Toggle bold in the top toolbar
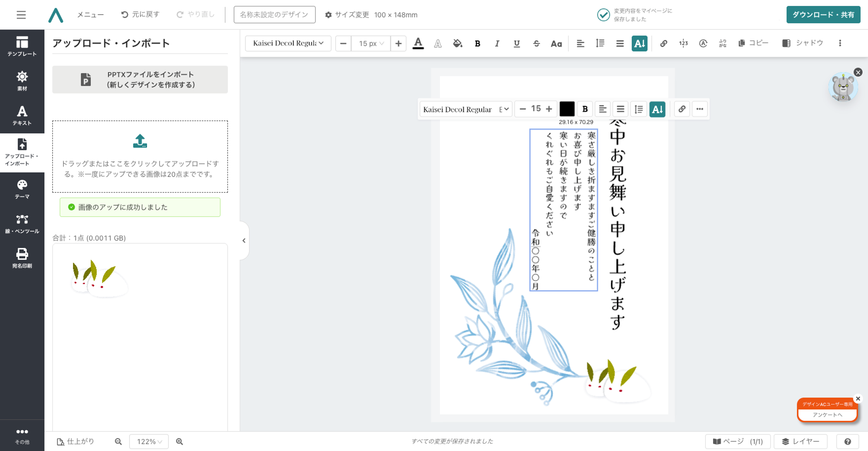 [x=477, y=43]
